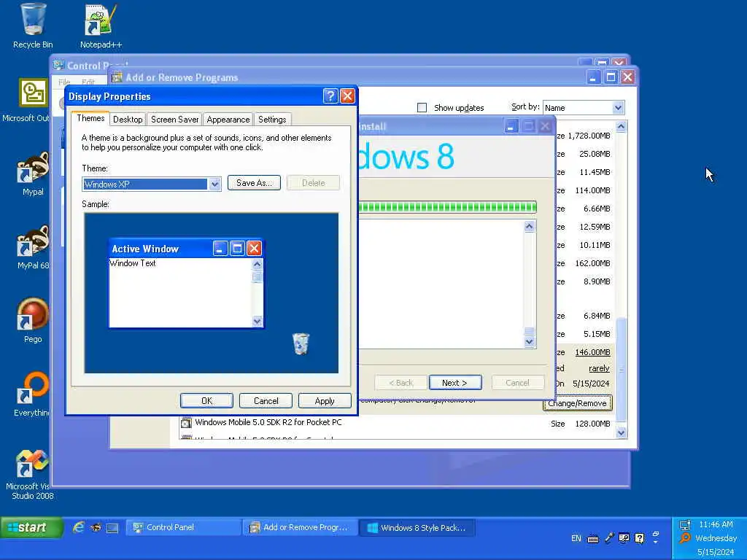Select the MyPal 68 desktop shortcut

point(32,248)
